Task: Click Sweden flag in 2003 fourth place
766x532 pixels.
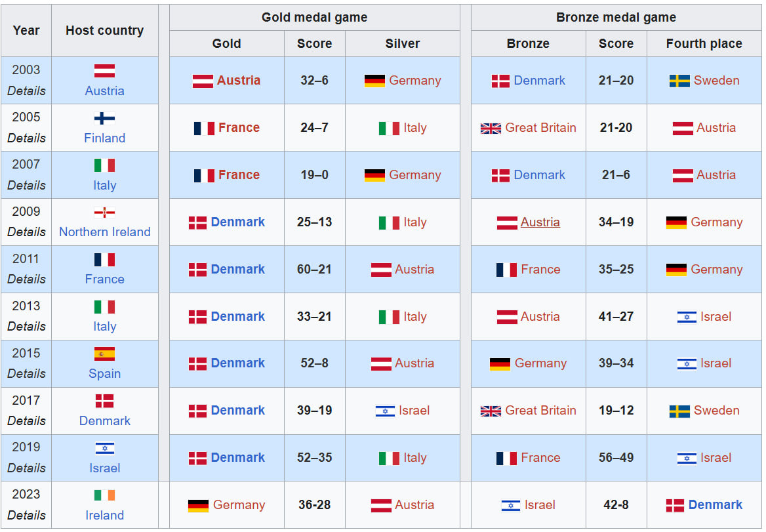Action: pyautogui.click(x=679, y=81)
